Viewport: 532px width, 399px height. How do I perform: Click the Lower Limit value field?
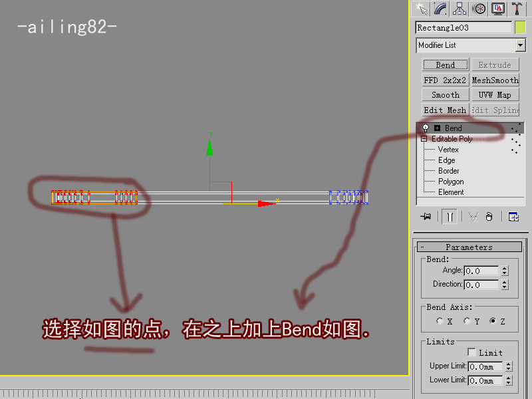click(x=485, y=380)
